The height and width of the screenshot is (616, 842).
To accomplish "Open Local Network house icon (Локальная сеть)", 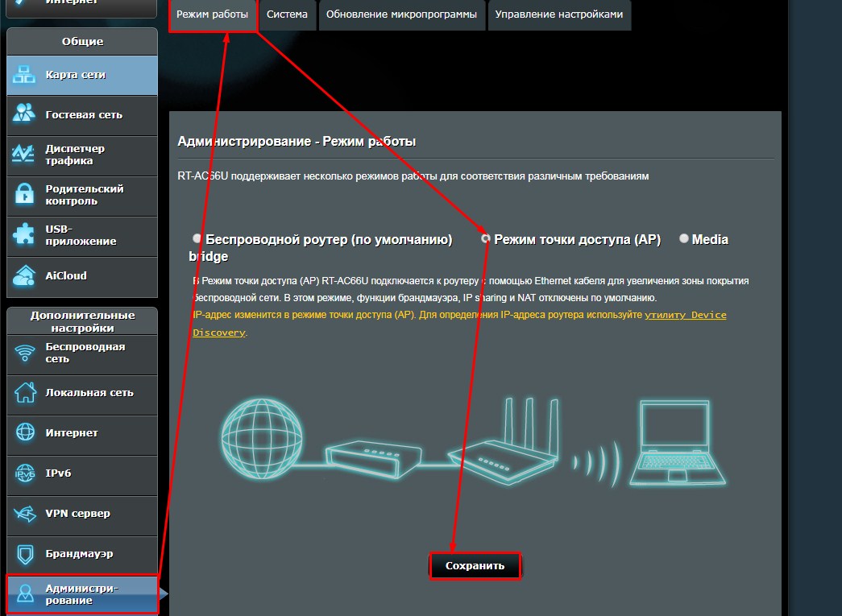I will (24, 393).
